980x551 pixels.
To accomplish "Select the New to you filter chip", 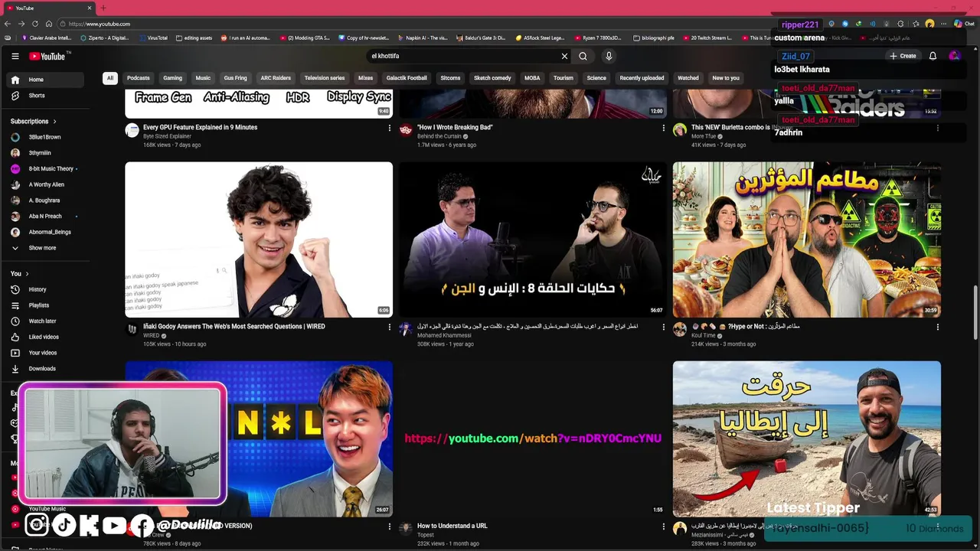I will coord(726,78).
